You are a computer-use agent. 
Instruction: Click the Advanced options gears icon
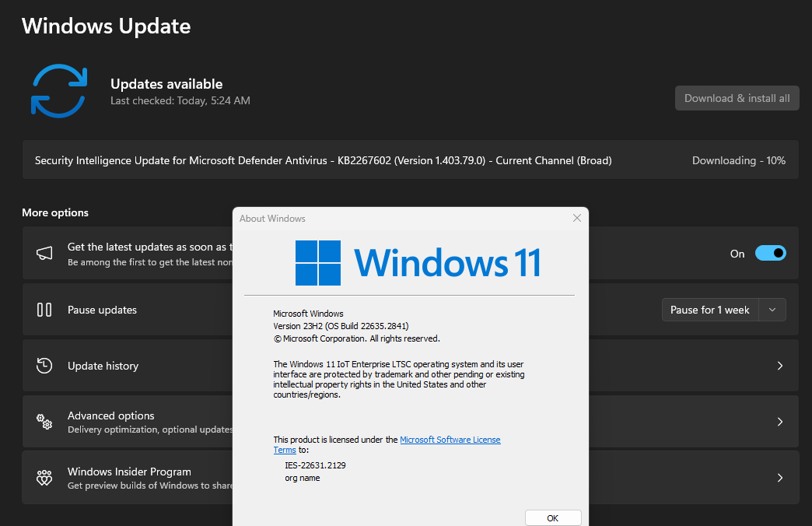44,421
